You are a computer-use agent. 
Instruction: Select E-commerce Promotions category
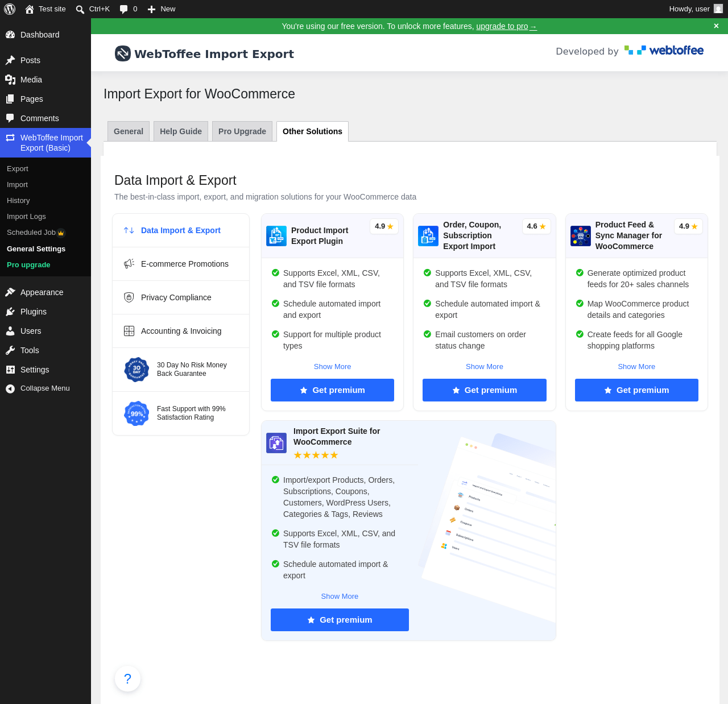181,264
